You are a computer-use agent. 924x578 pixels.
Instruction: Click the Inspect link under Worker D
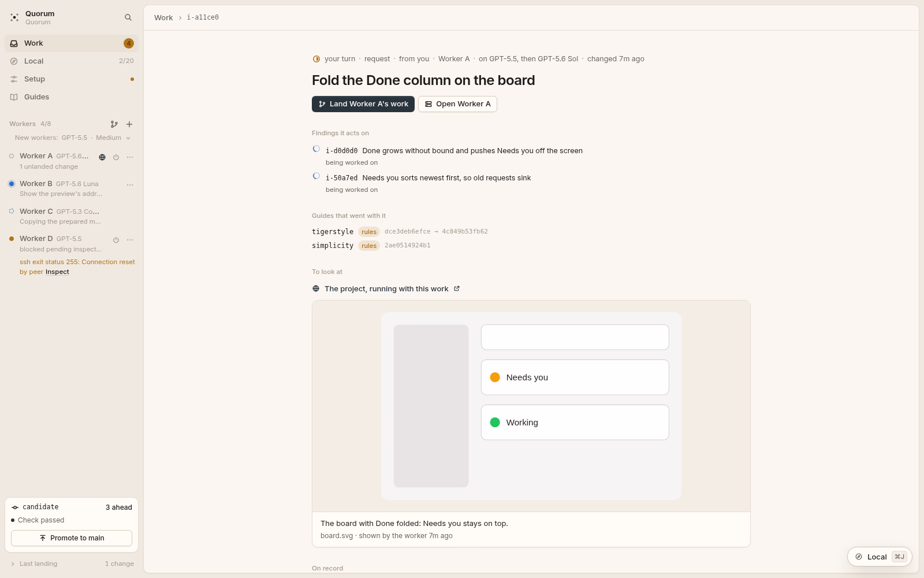(x=57, y=272)
